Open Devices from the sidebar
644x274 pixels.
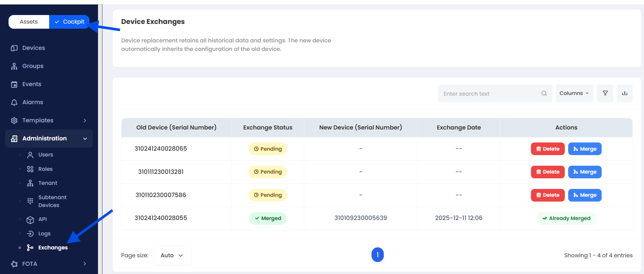pyautogui.click(x=33, y=48)
